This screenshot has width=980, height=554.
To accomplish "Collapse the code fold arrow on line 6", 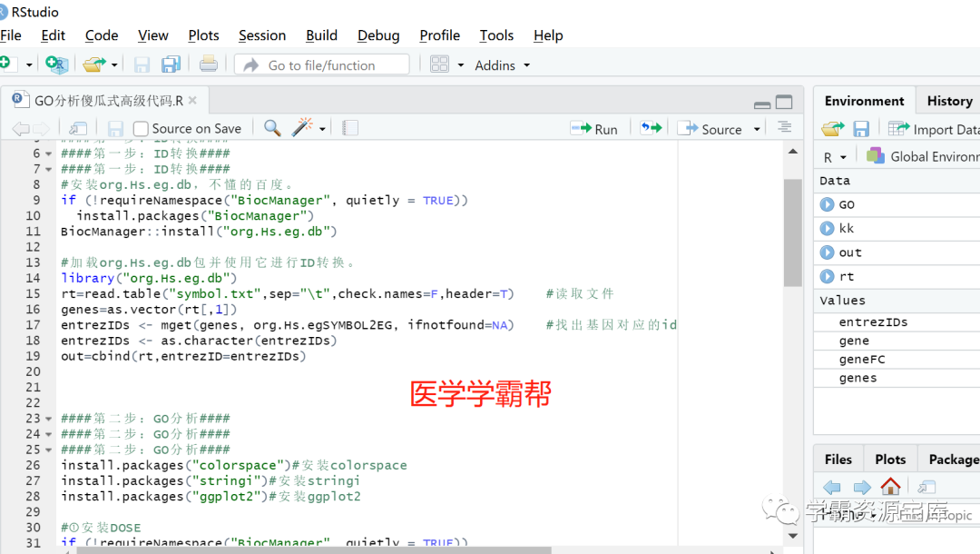I will click(48, 153).
